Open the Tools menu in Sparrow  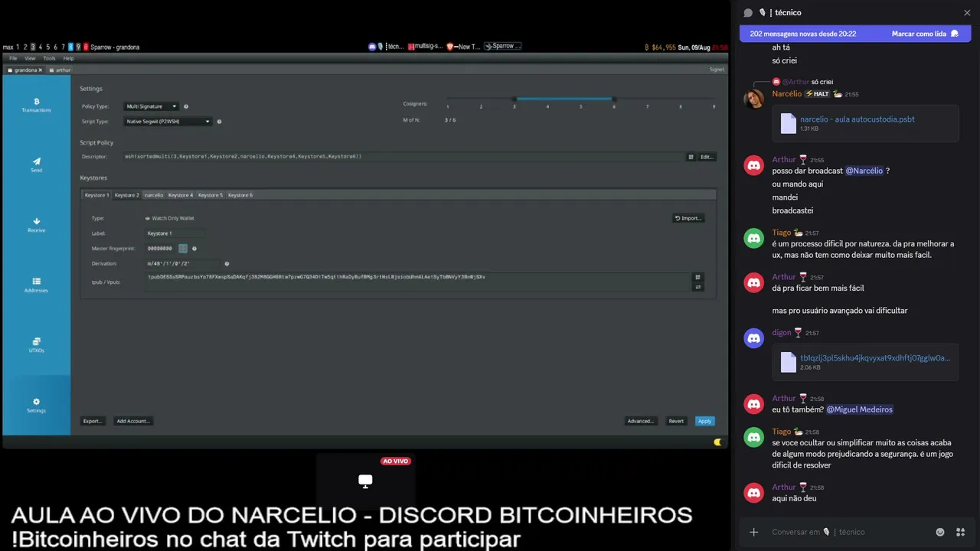[49, 58]
